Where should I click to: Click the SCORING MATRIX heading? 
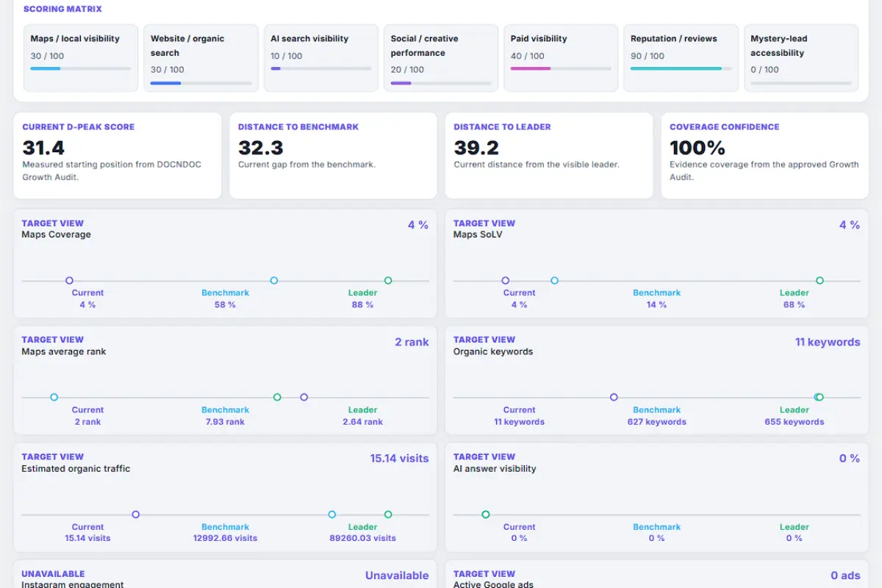62,10
